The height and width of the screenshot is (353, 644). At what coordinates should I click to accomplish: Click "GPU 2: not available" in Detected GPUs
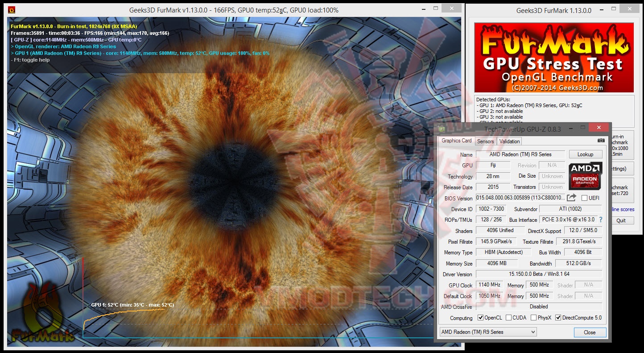tap(500, 111)
